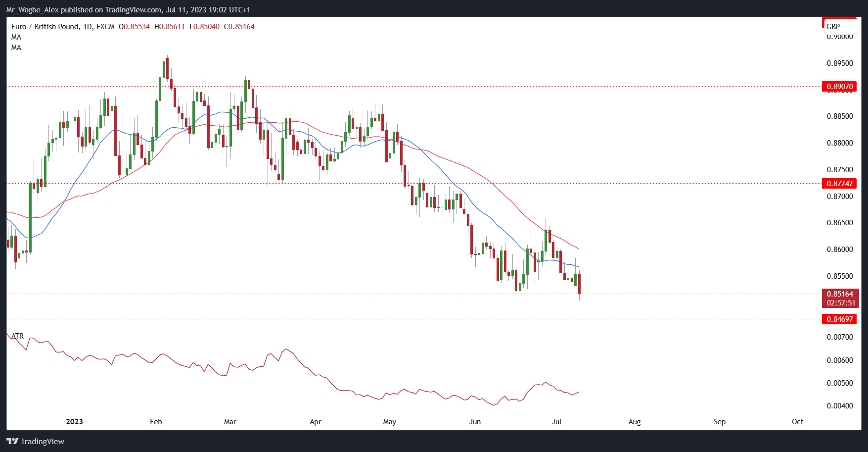Click the 0.89070 horizontal level price label
The image size is (868, 452).
[x=840, y=87]
